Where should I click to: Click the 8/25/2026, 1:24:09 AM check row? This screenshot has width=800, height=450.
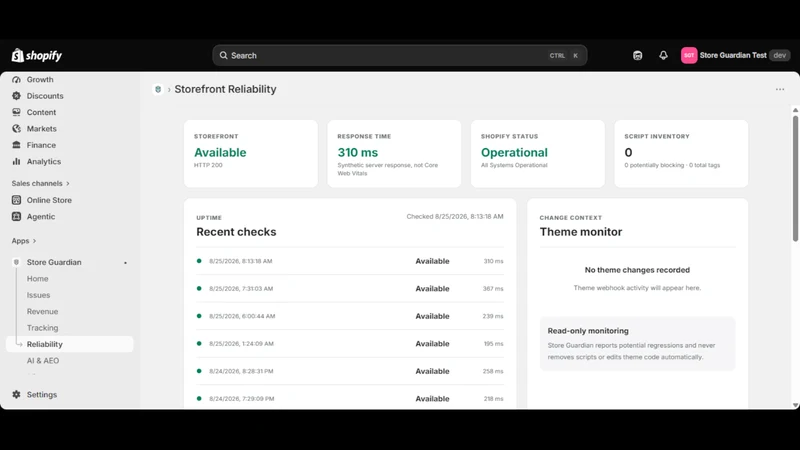coord(350,343)
